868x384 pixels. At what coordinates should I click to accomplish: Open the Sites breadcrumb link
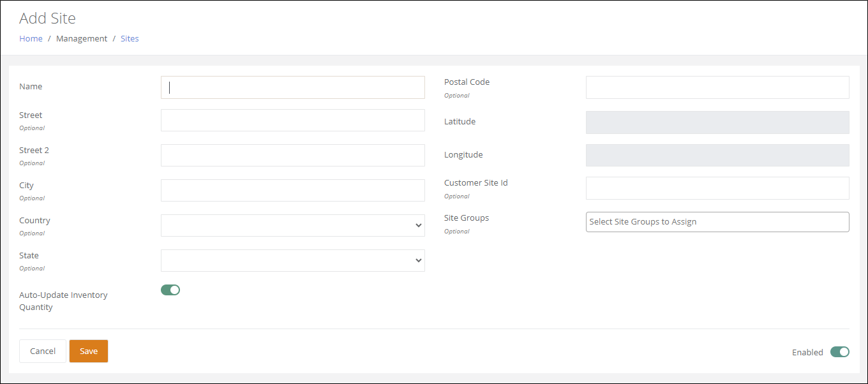click(130, 38)
